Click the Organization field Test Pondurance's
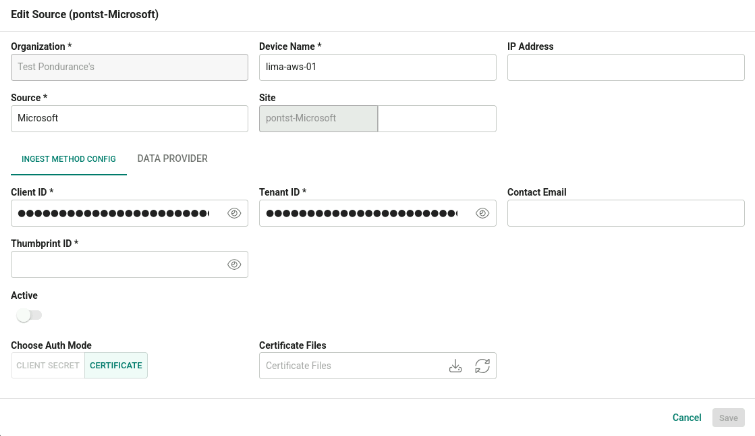755x436 pixels. point(130,67)
